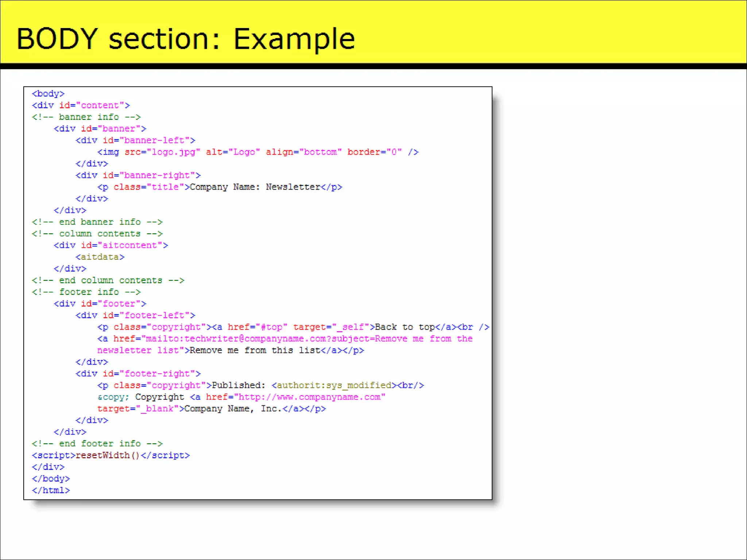Click the img src="logo.jpg" code line
This screenshot has height=560, width=747.
click(x=258, y=152)
